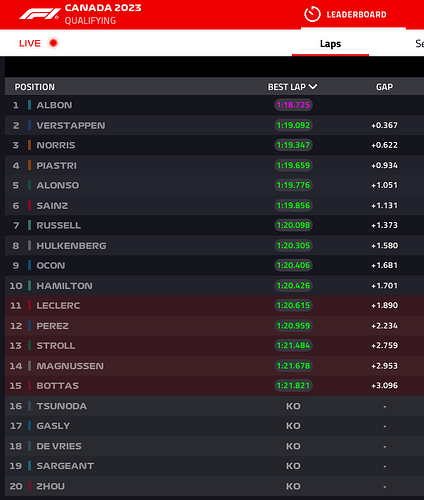The width and height of the screenshot is (424, 500).
Task: Click the red LIVE indicator dot
Action: (x=53, y=43)
